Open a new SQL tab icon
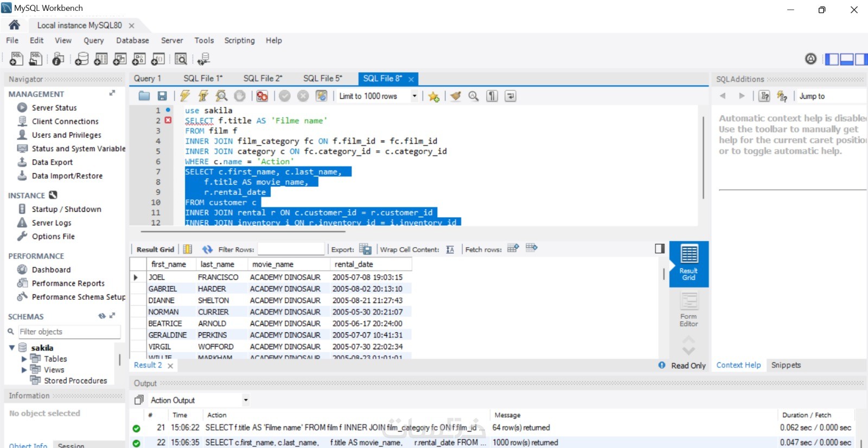 click(x=16, y=59)
